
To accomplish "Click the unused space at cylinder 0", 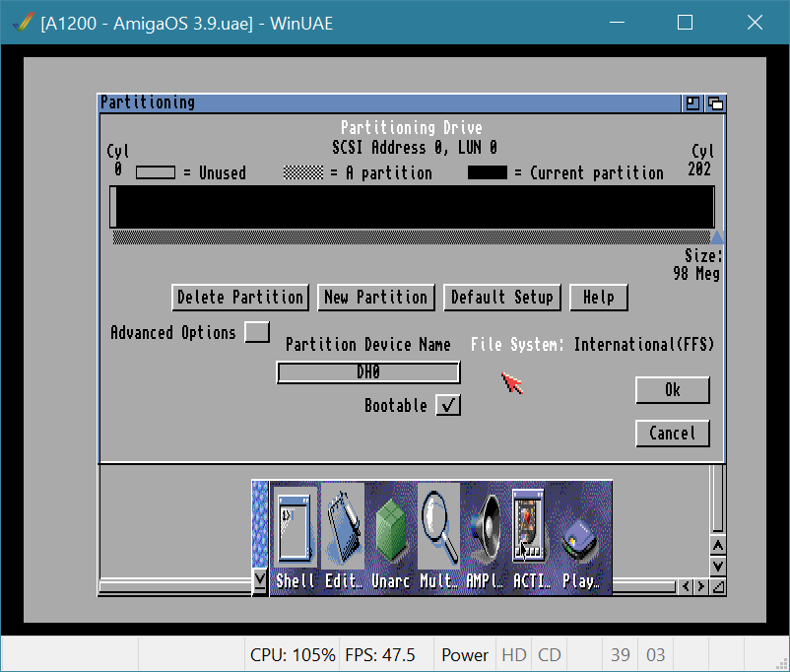I will click(113, 207).
